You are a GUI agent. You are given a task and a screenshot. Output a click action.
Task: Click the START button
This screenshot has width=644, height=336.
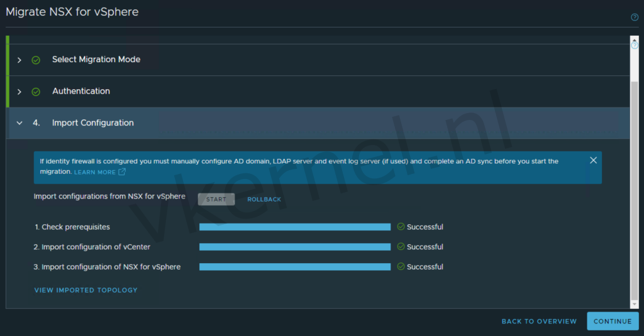point(216,199)
